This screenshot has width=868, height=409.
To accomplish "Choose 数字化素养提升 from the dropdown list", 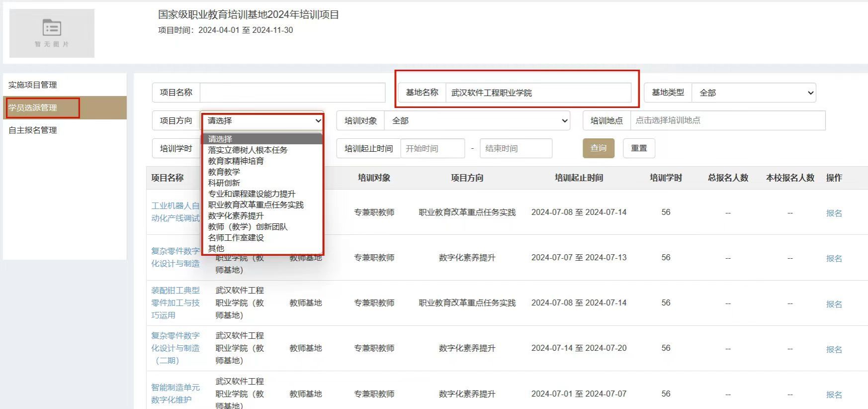I will (236, 216).
